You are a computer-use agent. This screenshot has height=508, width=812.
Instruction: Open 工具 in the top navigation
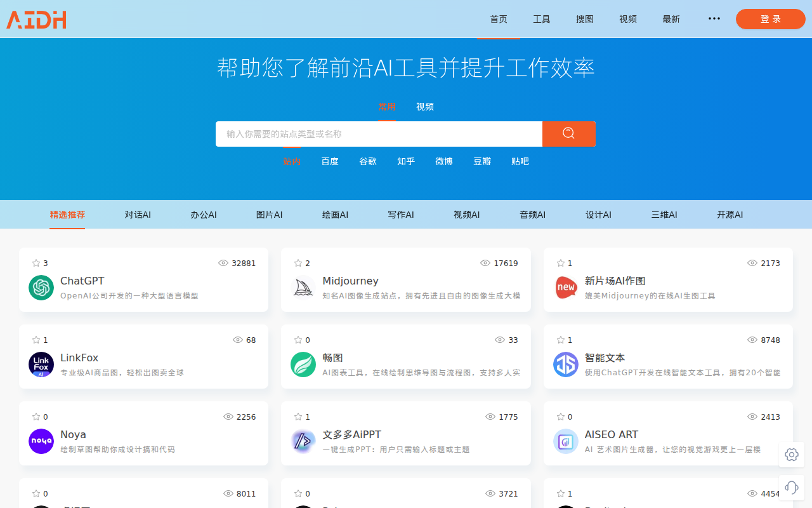click(542, 19)
